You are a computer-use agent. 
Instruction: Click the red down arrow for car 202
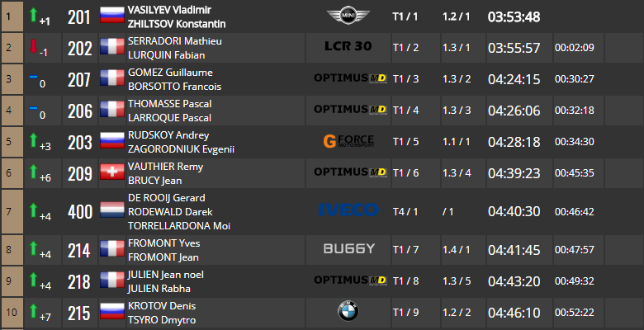click(33, 46)
